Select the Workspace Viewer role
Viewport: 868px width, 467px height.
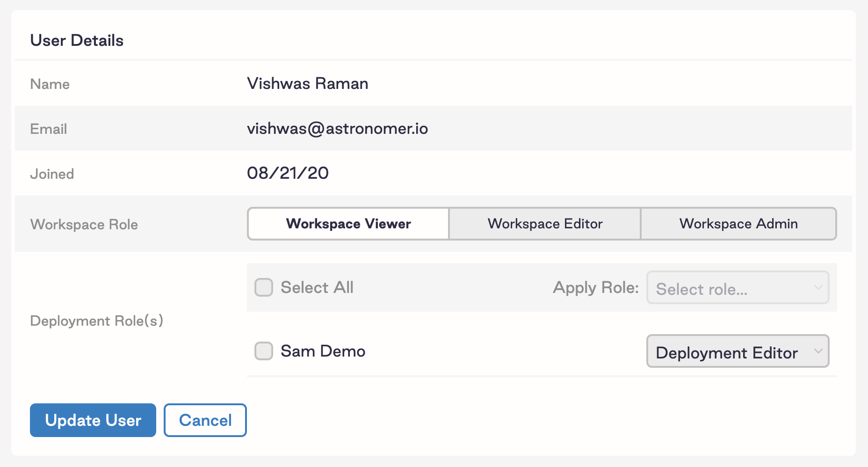pos(348,224)
